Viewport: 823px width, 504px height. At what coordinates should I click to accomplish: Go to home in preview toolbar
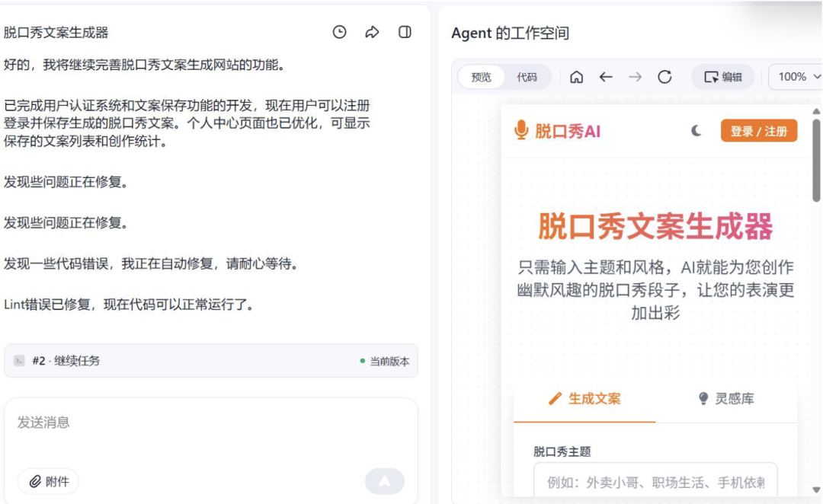point(576,77)
